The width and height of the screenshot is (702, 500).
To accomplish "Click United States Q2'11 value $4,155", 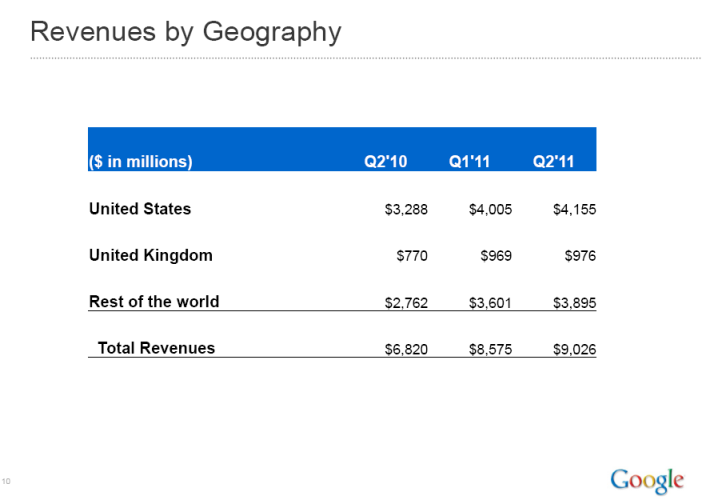I will (574, 210).
